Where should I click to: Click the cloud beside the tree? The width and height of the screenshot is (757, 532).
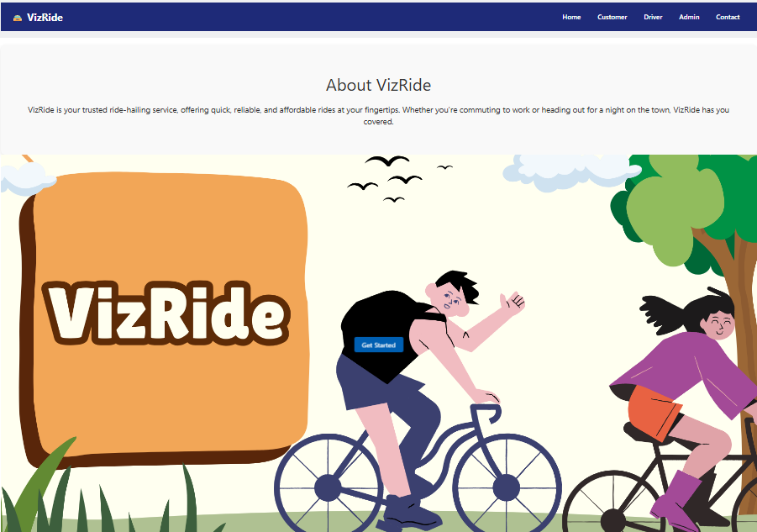[572, 172]
